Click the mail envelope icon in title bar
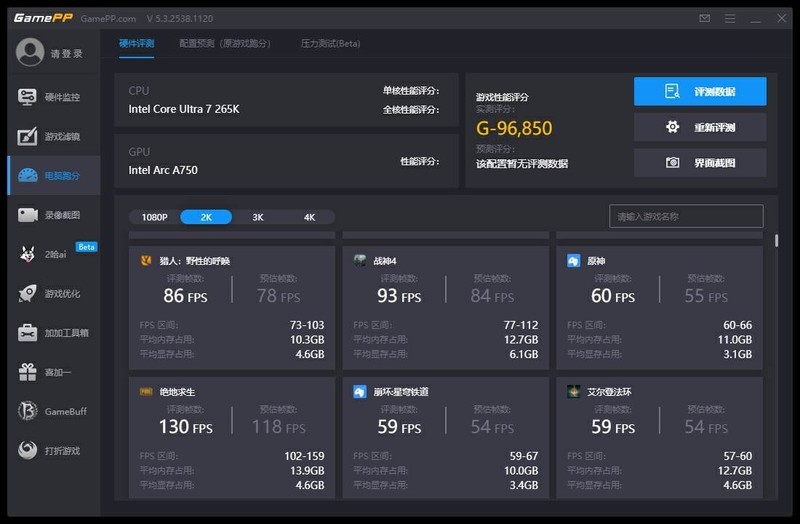 [705, 18]
